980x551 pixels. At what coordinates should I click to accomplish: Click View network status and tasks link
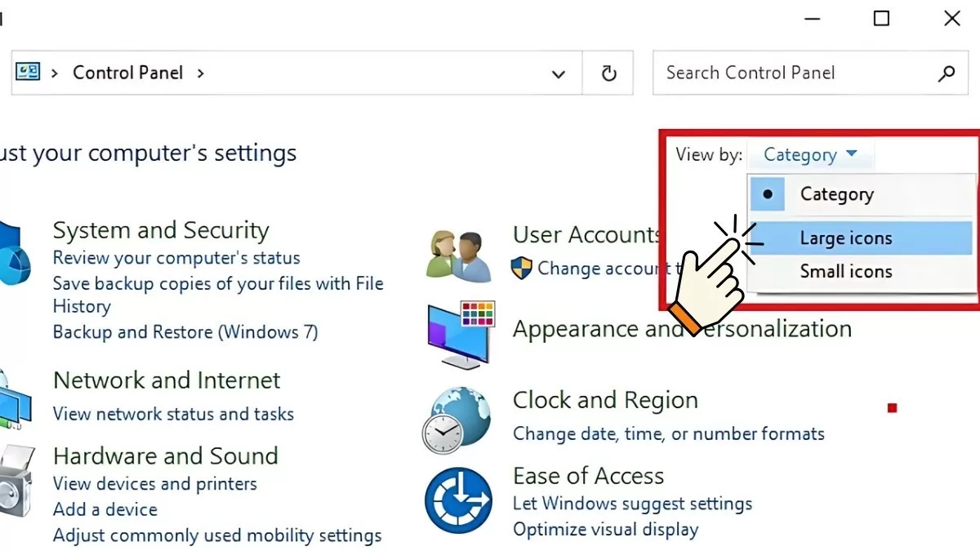pos(173,414)
